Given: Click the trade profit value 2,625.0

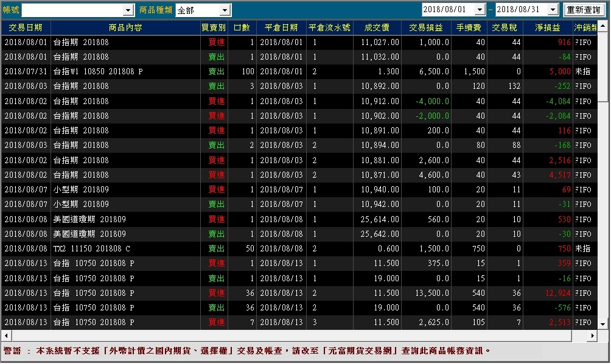Looking at the screenshot, I should (x=434, y=323).
